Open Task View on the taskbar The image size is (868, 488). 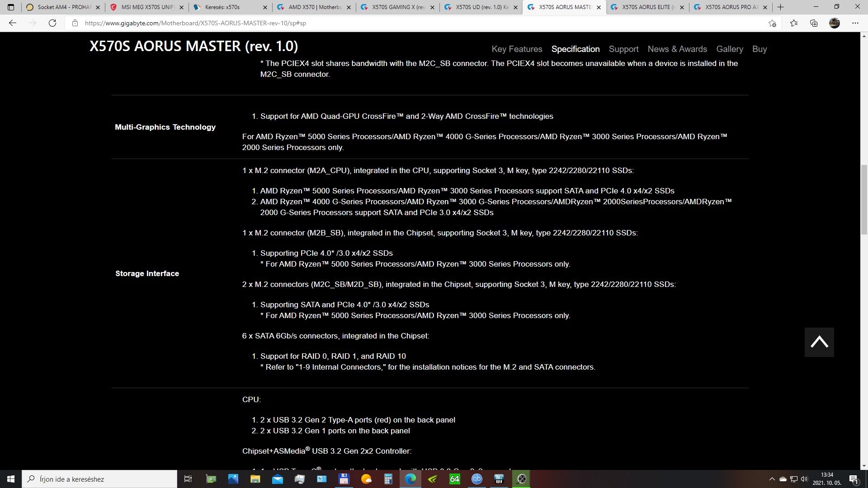pos(188,479)
